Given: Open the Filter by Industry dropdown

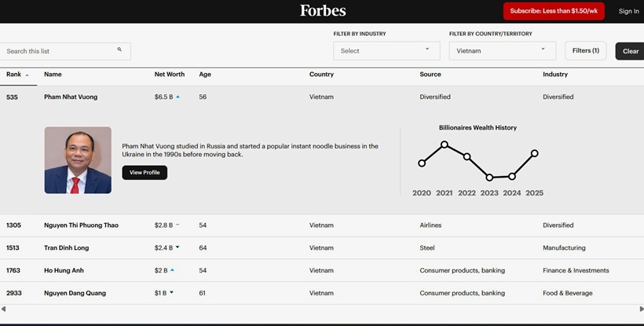Looking at the screenshot, I should pos(386,51).
